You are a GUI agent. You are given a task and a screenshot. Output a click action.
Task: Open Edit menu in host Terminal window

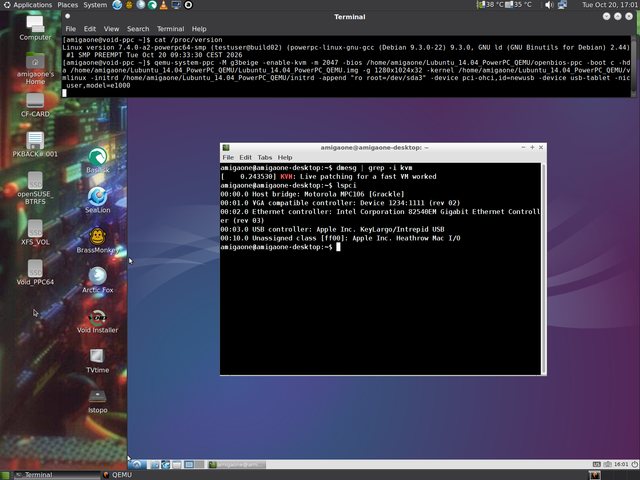pyautogui.click(x=90, y=29)
